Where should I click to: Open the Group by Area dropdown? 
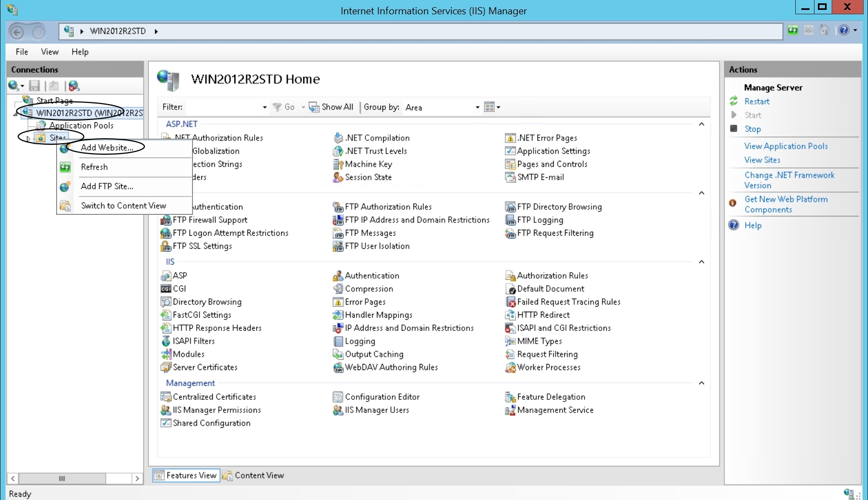pyautogui.click(x=477, y=107)
